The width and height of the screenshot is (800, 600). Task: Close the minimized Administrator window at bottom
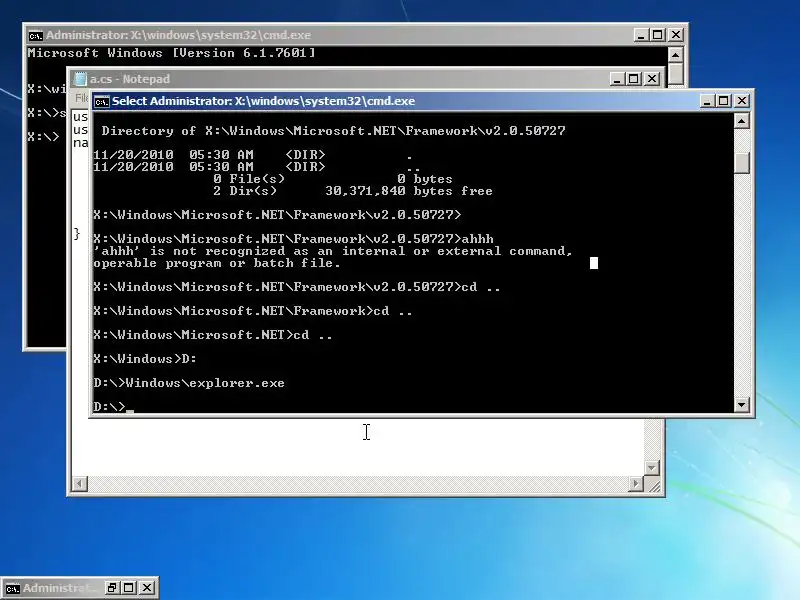147,588
